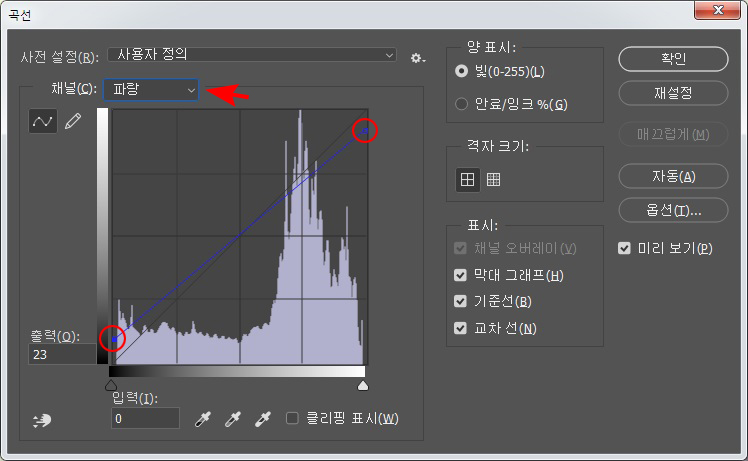The height and width of the screenshot is (461, 748).
Task: Pick the gray point eyedropper
Action: click(233, 419)
